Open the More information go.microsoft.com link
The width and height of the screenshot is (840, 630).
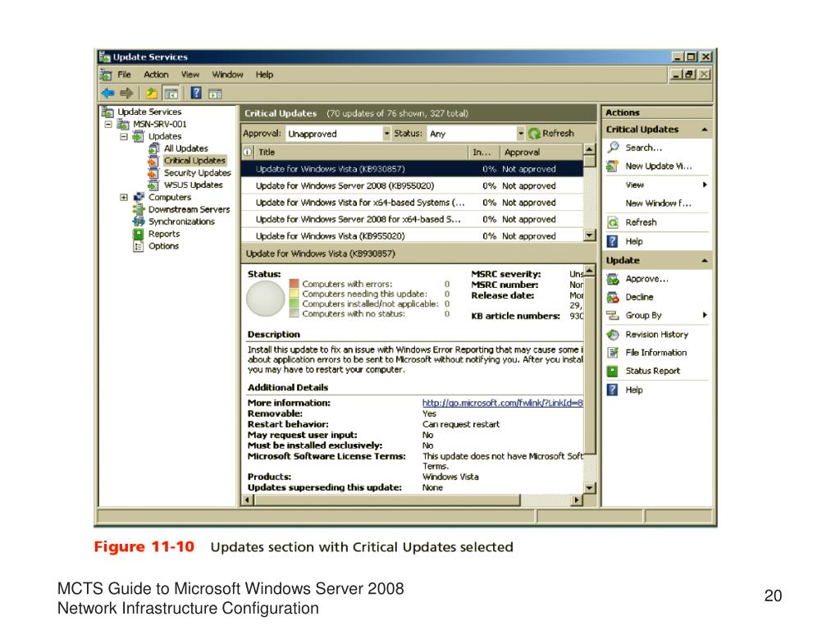coord(503,403)
